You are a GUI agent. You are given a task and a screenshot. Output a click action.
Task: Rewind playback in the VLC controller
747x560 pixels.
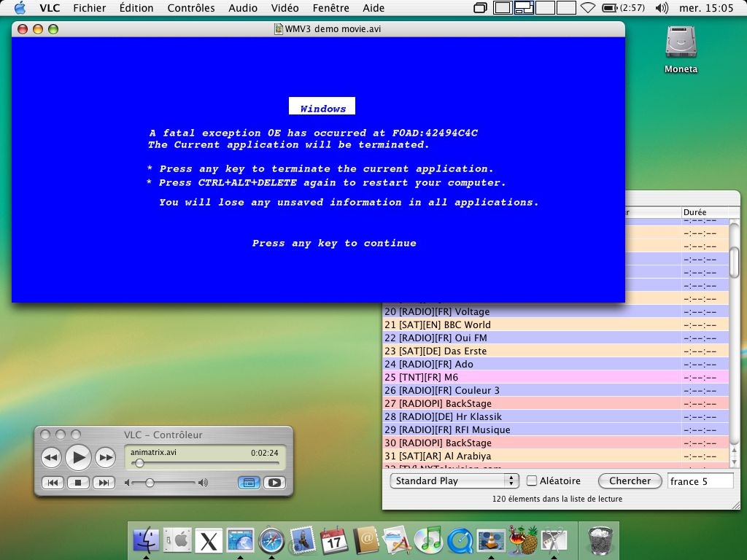click(52, 458)
